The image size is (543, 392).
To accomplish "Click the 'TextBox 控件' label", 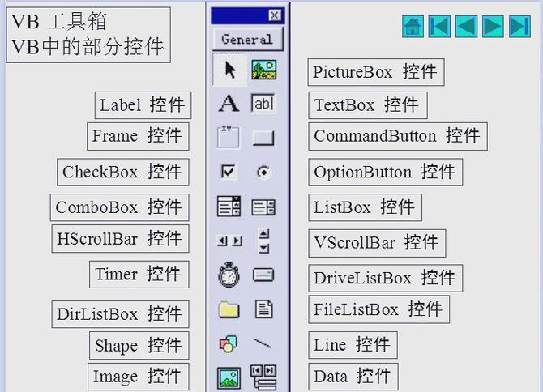I will point(368,105).
